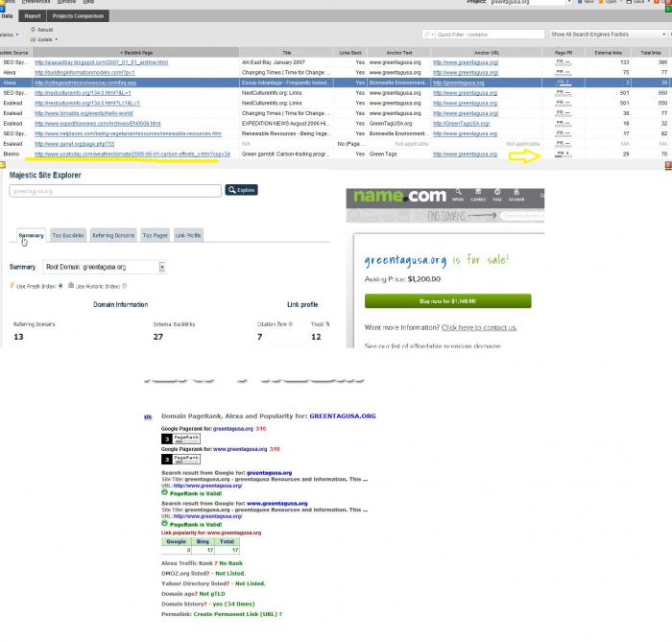Click the Fresh Index lightning icon
The image size is (672, 642).
tap(12, 285)
